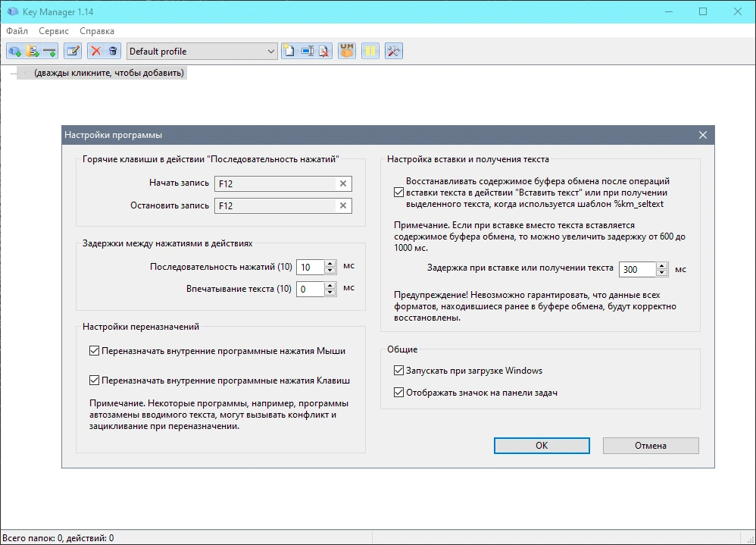
Task: Click the Key Manager app icon in title bar
Action: point(13,11)
